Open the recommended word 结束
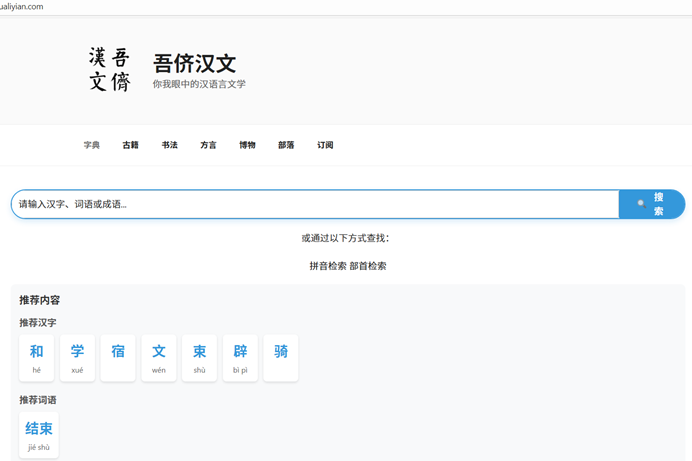692x461 pixels. [x=39, y=435]
